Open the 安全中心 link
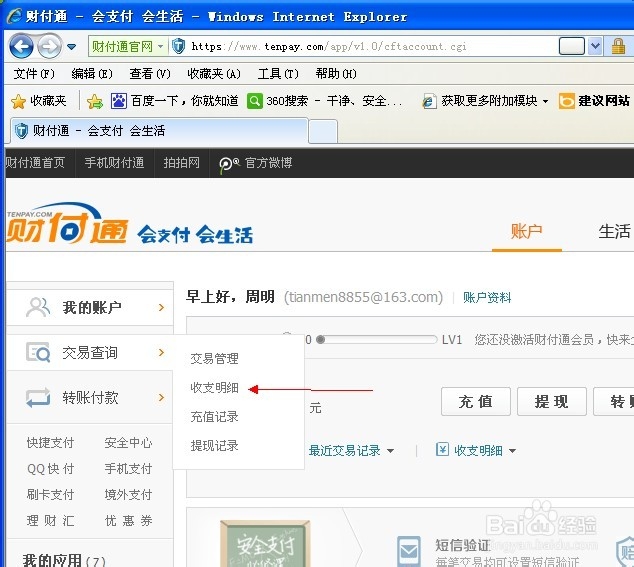The image size is (634, 567). point(128,442)
